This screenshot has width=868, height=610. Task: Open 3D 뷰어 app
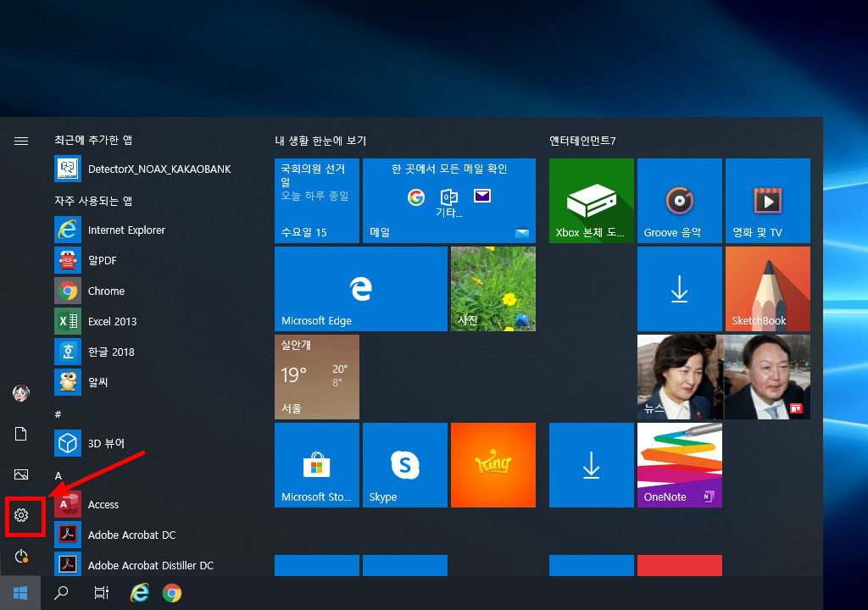click(x=151, y=443)
